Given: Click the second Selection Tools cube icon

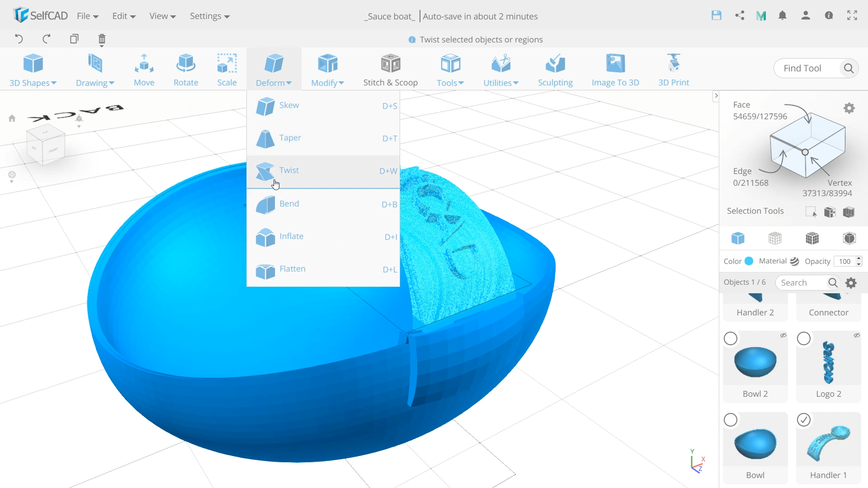Looking at the screenshot, I should (x=830, y=211).
